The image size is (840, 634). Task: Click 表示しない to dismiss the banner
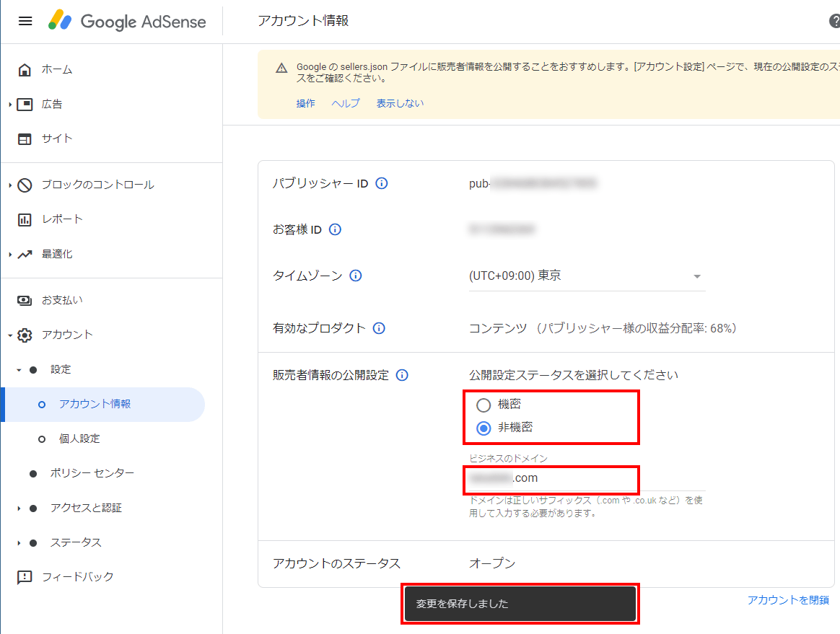click(x=400, y=103)
